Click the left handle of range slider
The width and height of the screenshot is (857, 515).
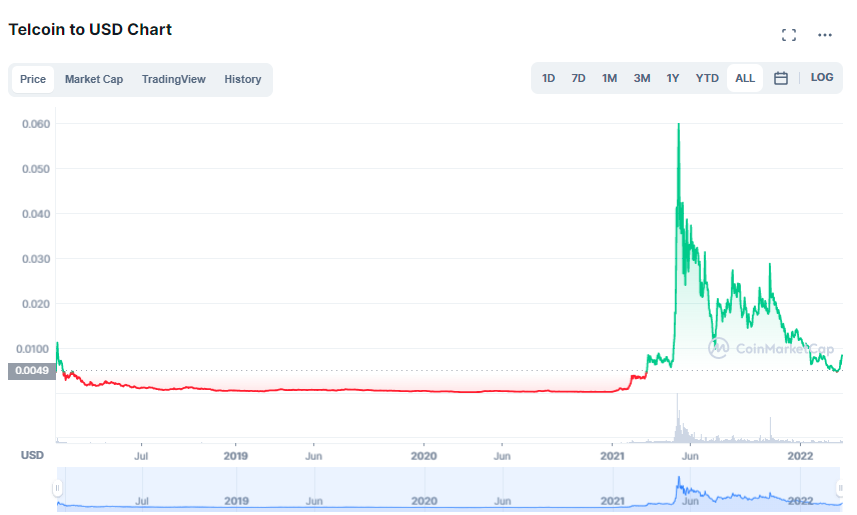[57, 488]
